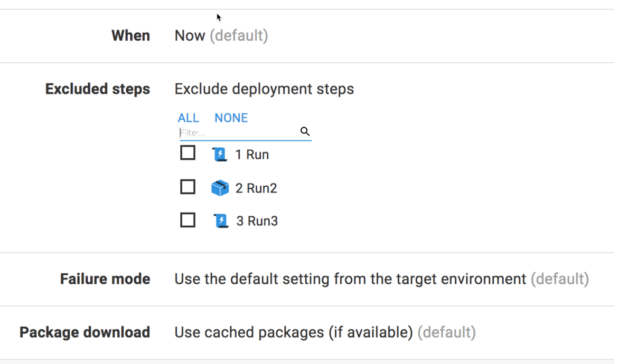Expand the Package download section
618x364 pixels.
(x=307, y=332)
